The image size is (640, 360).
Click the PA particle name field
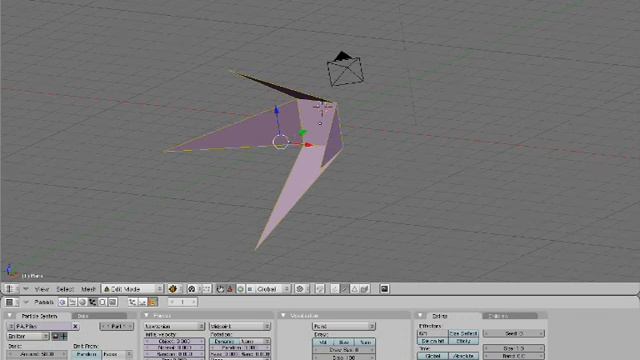(x=43, y=326)
